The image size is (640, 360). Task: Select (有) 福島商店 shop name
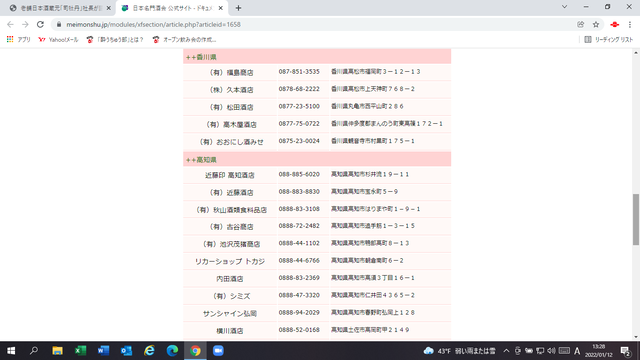click(x=231, y=72)
